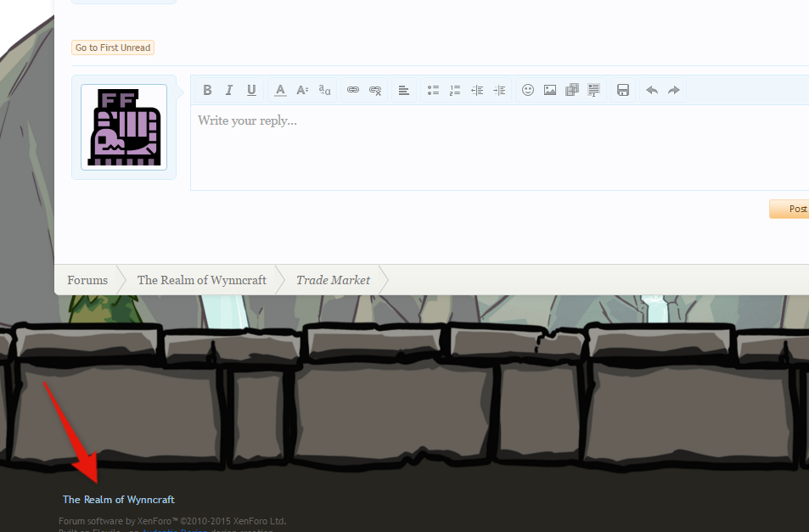Undo the last editor action

pos(652,90)
